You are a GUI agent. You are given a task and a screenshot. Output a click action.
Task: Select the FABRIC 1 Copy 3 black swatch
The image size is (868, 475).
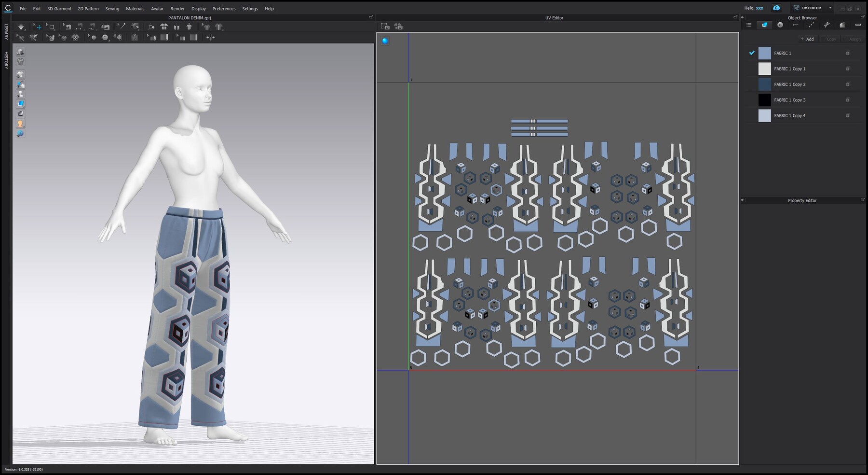pos(764,100)
